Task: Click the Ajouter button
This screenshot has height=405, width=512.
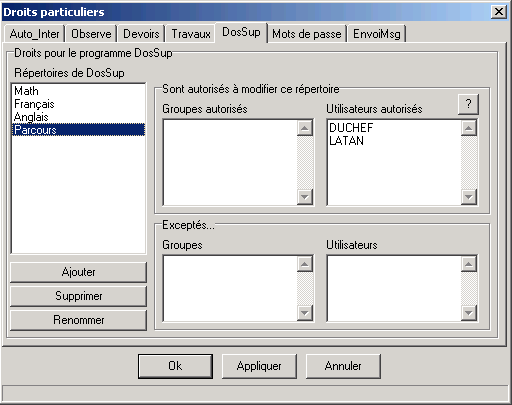Action: coord(78,272)
